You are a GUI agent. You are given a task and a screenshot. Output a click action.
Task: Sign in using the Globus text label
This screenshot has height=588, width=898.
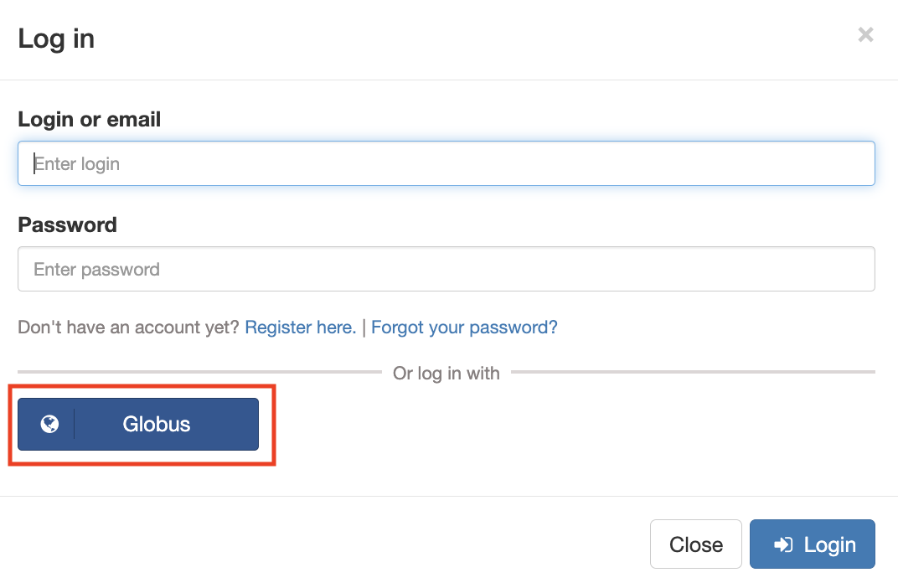coord(157,424)
